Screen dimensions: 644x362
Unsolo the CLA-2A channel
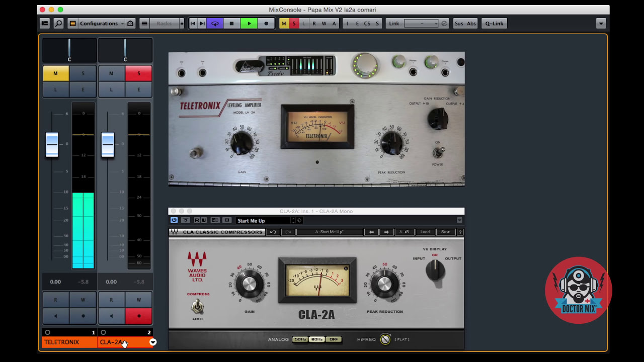tap(139, 73)
